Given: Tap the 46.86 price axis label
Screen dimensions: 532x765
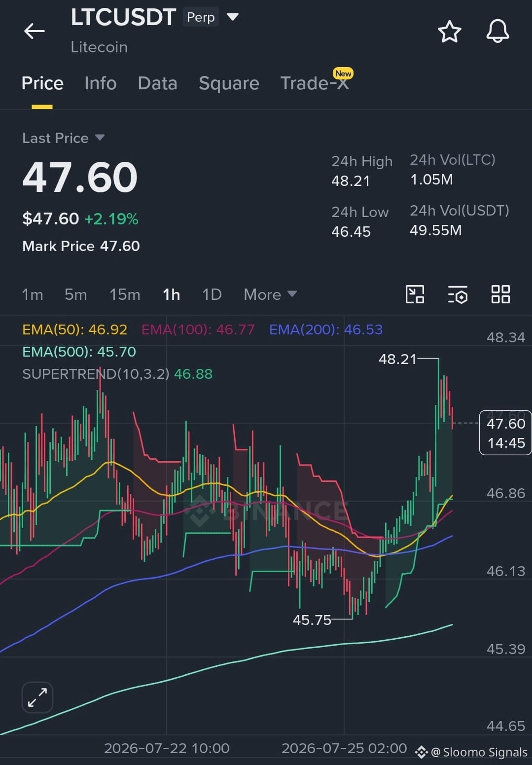Looking at the screenshot, I should [506, 493].
